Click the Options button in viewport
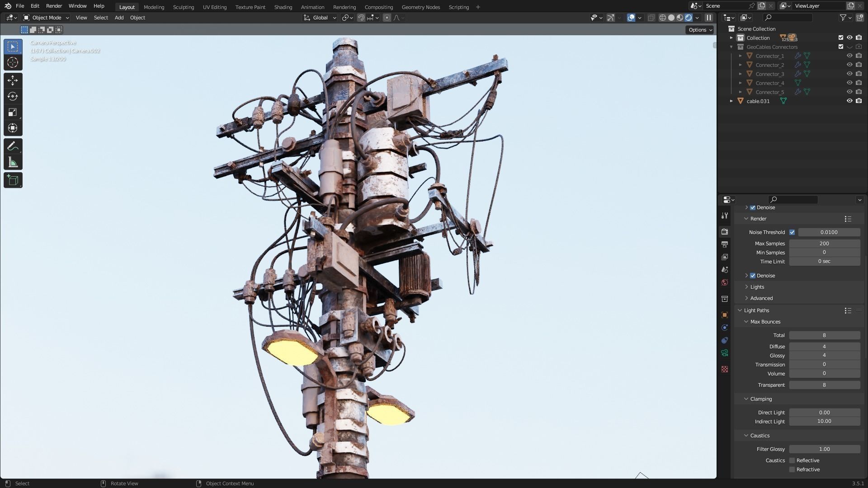 click(x=700, y=30)
